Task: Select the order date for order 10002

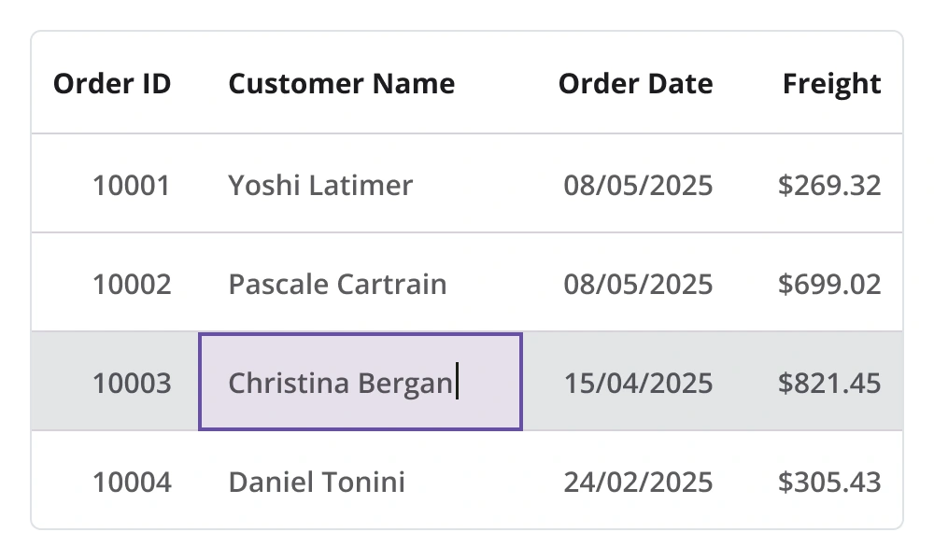Action: [x=638, y=284]
